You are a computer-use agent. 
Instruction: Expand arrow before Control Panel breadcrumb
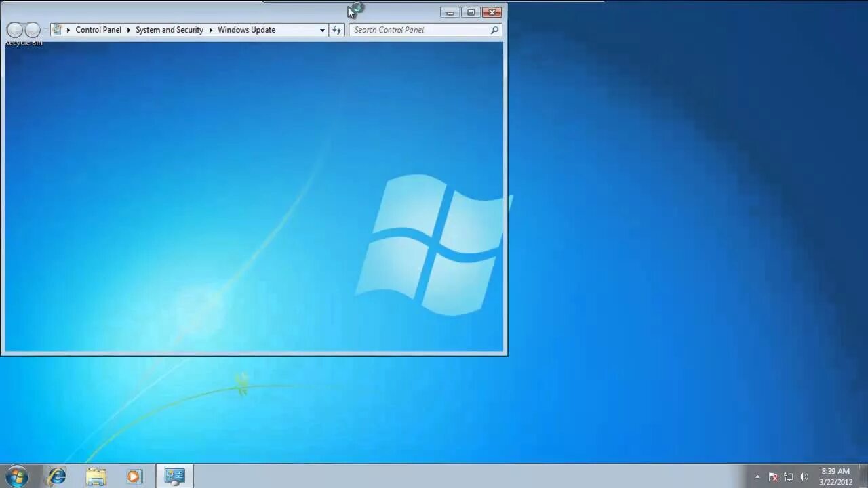click(x=68, y=30)
